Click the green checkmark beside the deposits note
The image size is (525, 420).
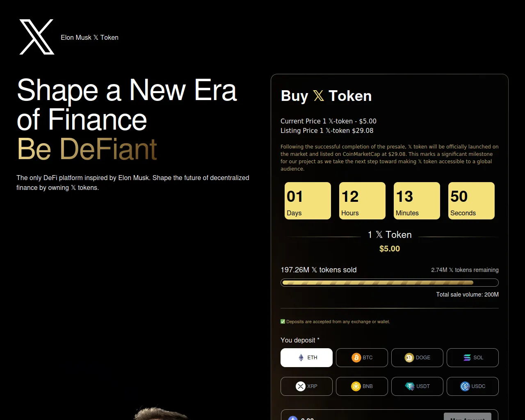click(283, 322)
